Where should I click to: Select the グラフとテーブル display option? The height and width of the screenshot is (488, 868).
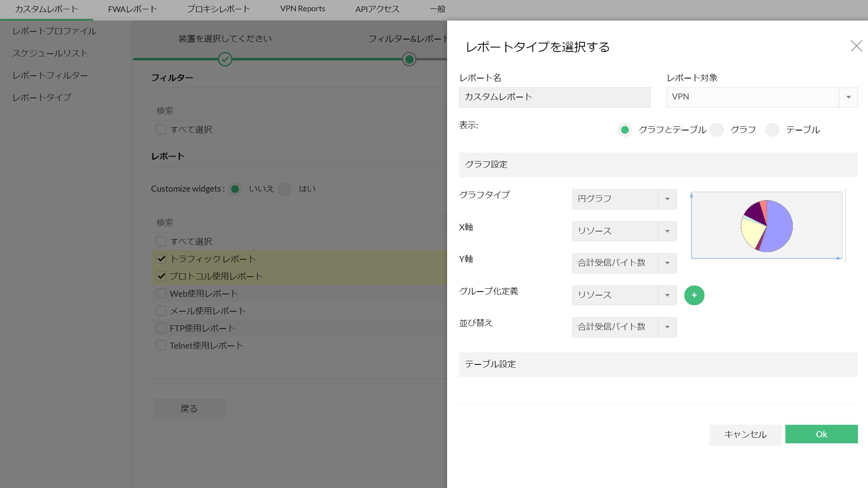pos(625,130)
